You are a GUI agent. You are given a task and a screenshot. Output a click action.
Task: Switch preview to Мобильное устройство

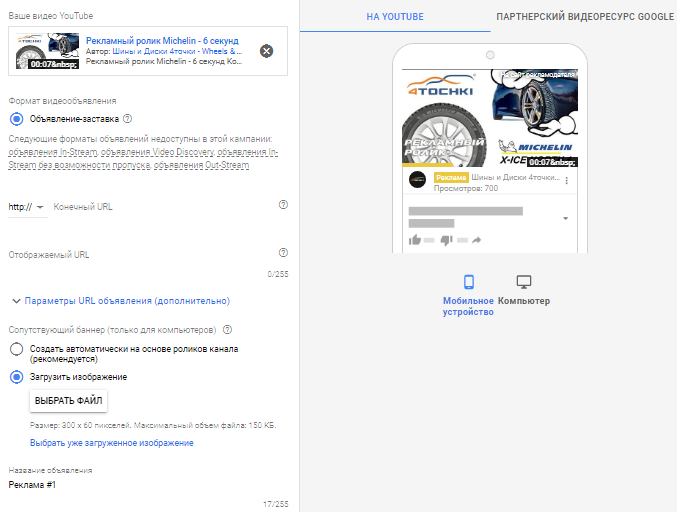coord(468,283)
